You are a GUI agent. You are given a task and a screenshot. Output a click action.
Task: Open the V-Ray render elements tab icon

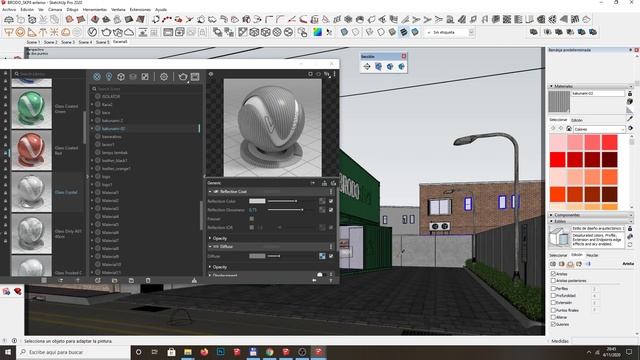(x=133, y=76)
